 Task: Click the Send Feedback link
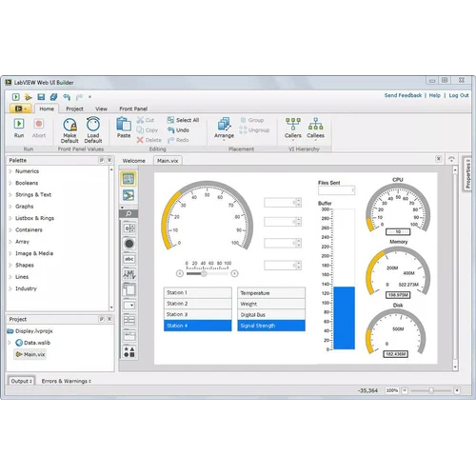tap(403, 95)
